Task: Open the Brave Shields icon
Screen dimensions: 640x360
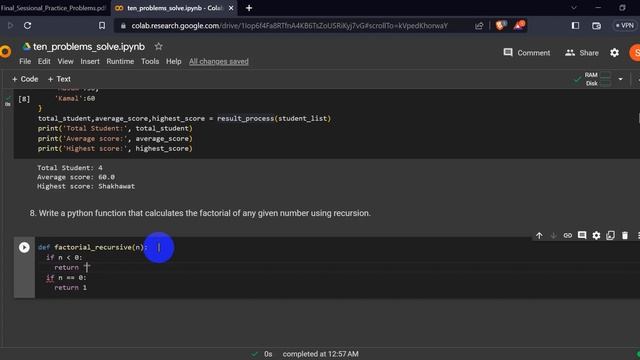Action: coord(500,25)
